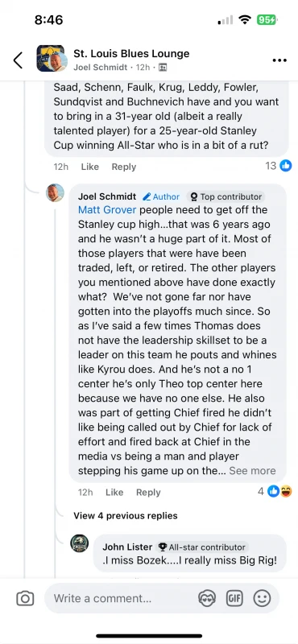The image size is (298, 644).
Task: Focus the Write a comment field
Action: [123, 598]
